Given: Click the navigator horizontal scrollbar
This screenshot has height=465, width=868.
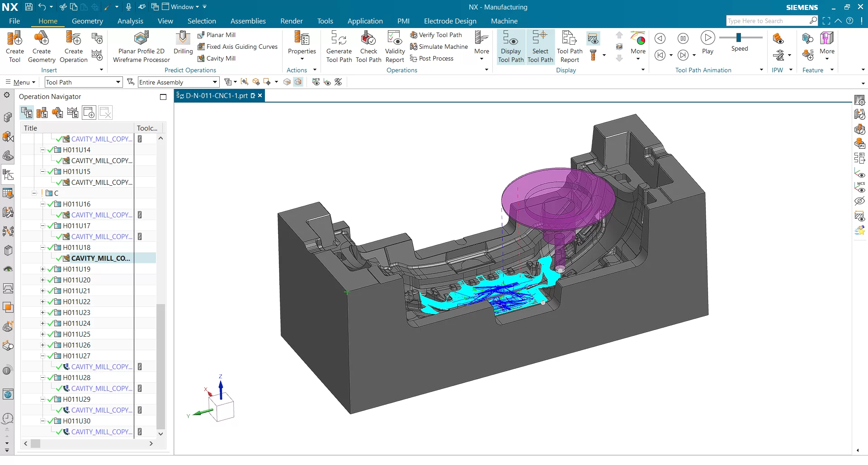Looking at the screenshot, I should point(36,444).
